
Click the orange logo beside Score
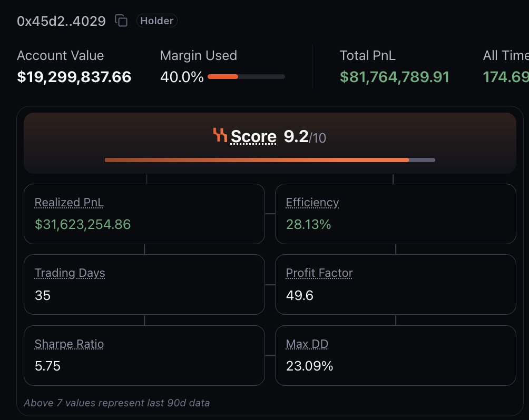click(x=220, y=135)
